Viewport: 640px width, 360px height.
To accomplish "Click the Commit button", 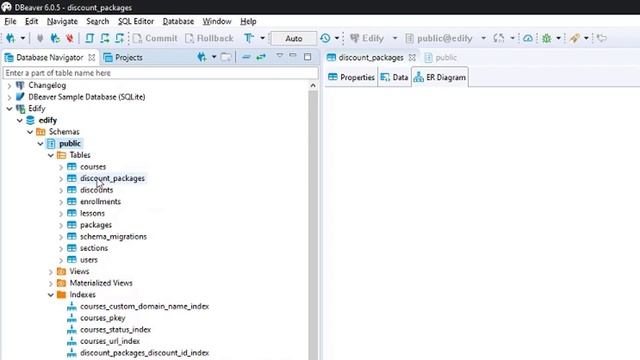I will click(x=155, y=38).
